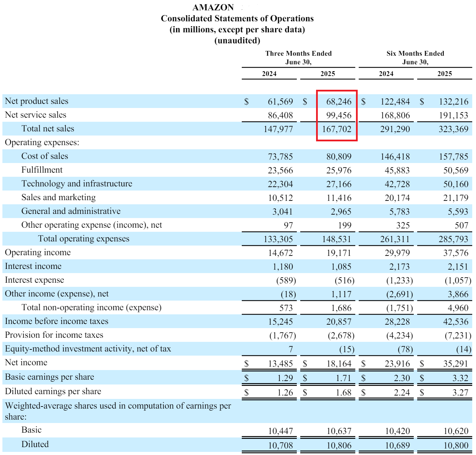Viewport: 476px width, 455px height.
Task: Click the 'Total net sales' label
Action: click(x=48, y=129)
